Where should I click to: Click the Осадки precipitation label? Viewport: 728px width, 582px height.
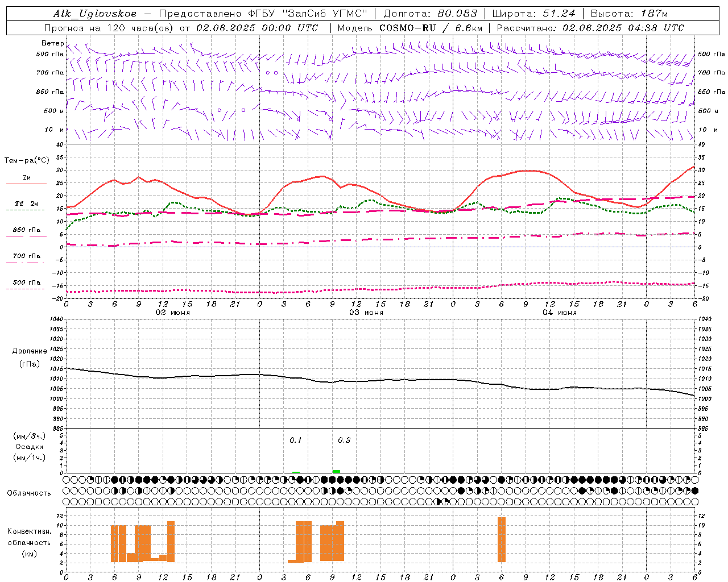pos(30,447)
